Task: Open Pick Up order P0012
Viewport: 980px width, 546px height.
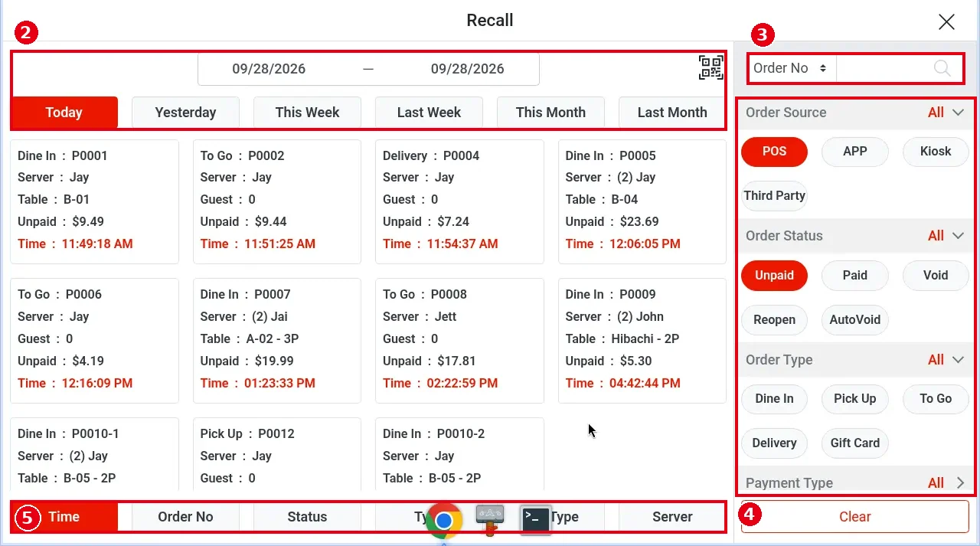Action: (x=277, y=456)
